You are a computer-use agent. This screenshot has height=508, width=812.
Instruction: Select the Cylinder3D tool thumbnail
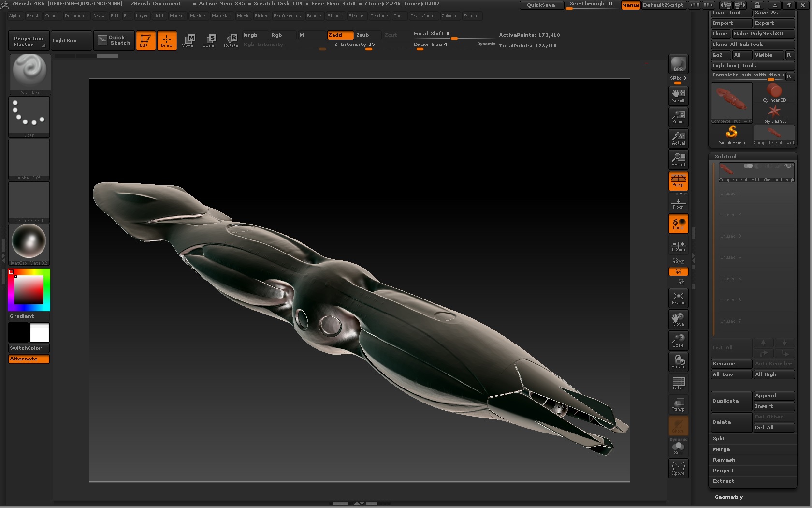773,92
